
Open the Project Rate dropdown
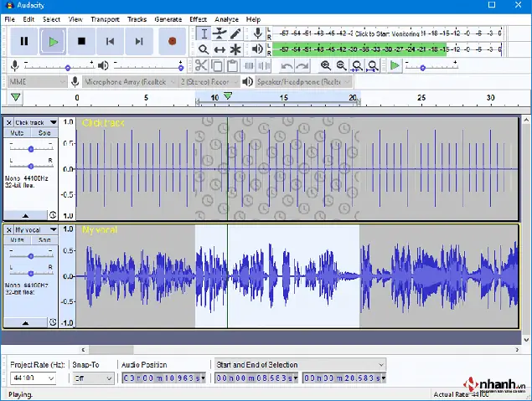pyautogui.click(x=51, y=378)
